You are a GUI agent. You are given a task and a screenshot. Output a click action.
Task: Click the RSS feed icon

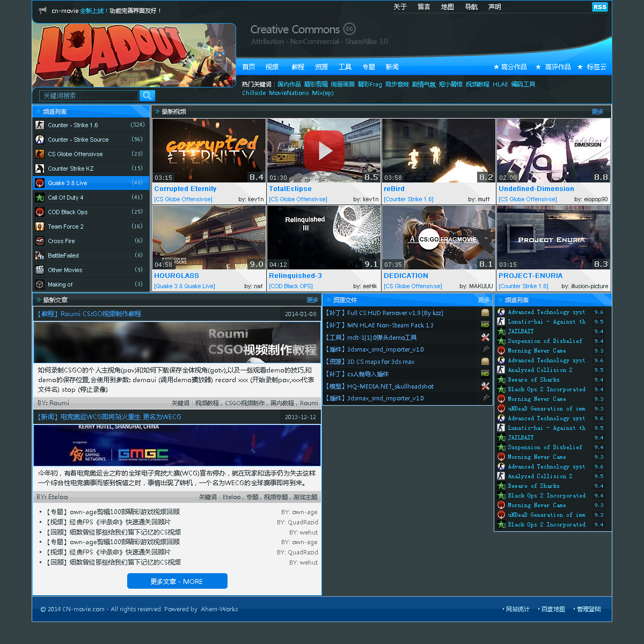pos(599,7)
